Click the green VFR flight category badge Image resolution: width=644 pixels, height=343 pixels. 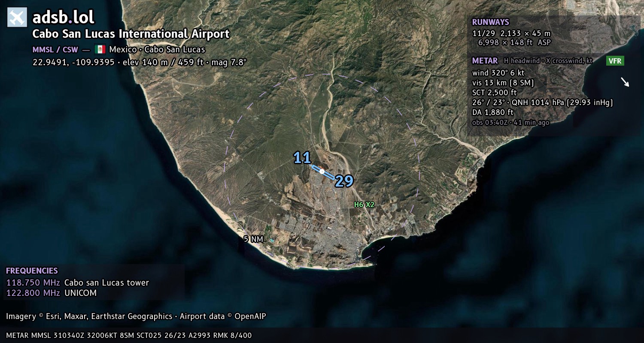click(615, 61)
